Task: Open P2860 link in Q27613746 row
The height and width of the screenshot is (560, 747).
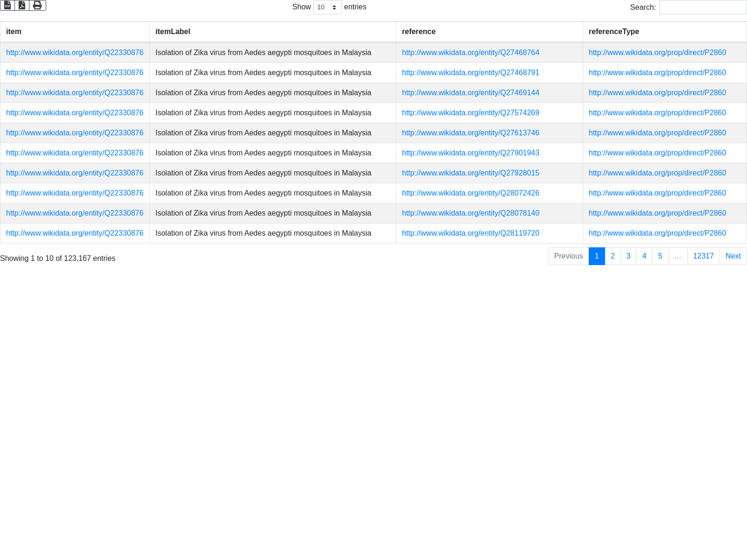Action: point(657,133)
